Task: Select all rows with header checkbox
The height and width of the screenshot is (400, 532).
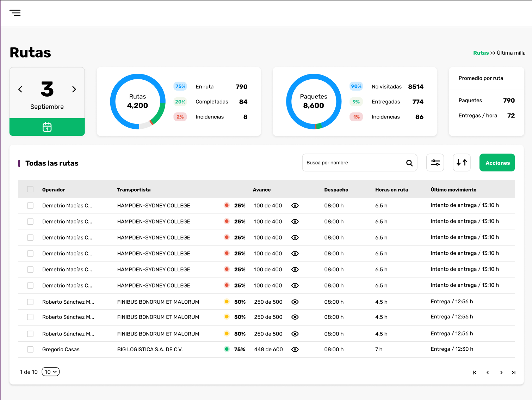Action: point(30,189)
